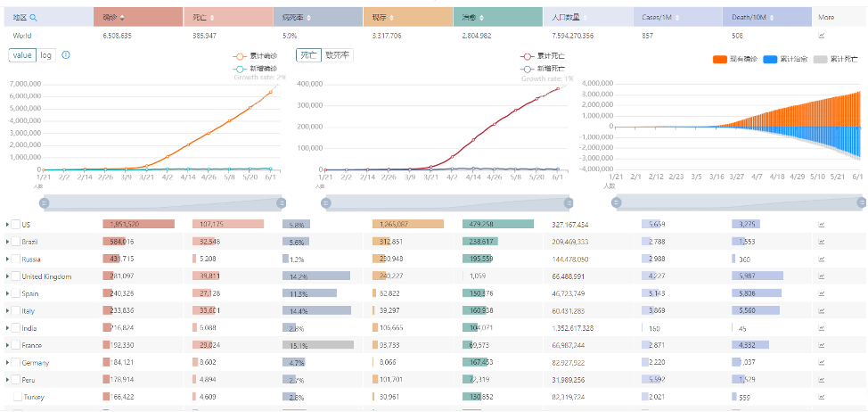Click the chart icon at end of Brazil row

[x=821, y=242]
